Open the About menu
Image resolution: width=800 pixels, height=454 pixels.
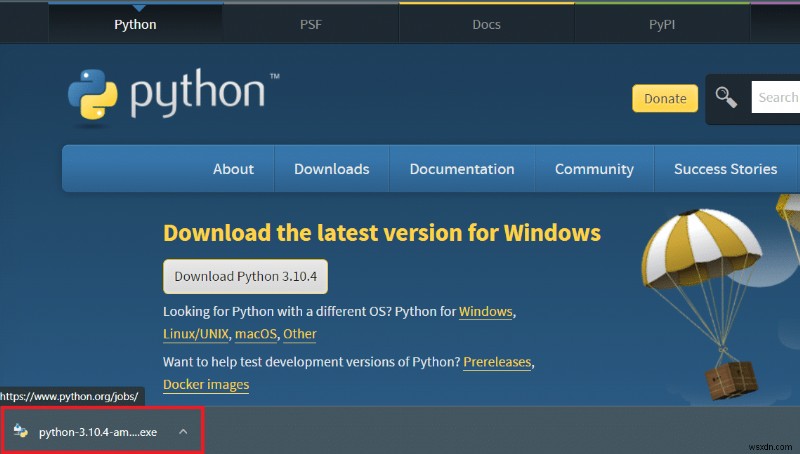point(233,169)
